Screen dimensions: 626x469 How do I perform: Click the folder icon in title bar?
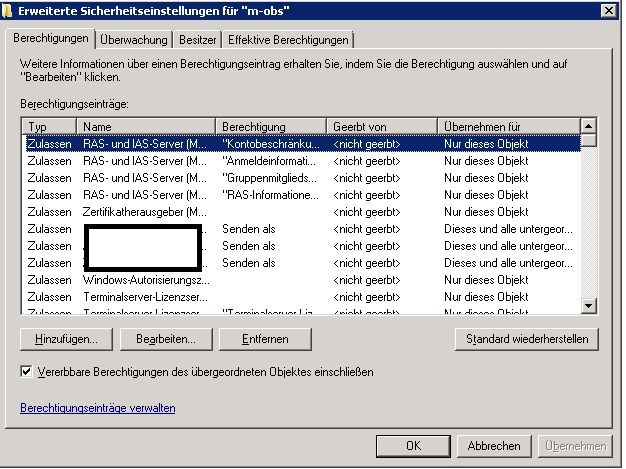(x=9, y=10)
